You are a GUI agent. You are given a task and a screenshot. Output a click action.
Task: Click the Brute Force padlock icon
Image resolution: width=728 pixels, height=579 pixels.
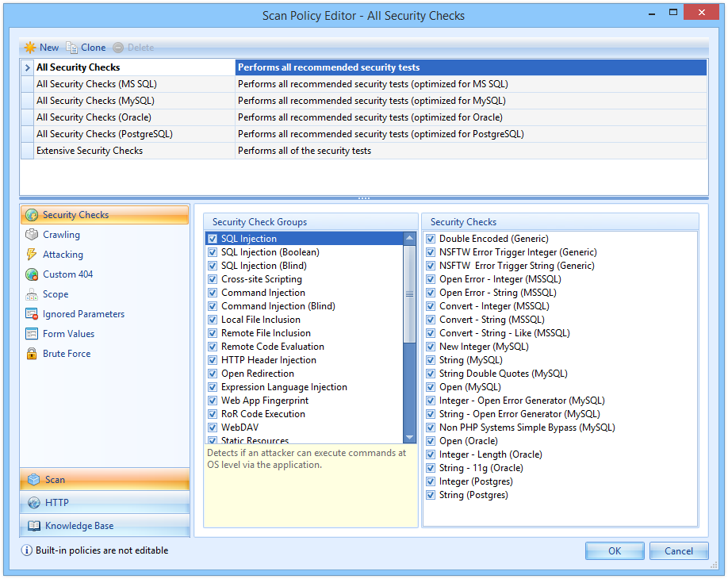31,353
